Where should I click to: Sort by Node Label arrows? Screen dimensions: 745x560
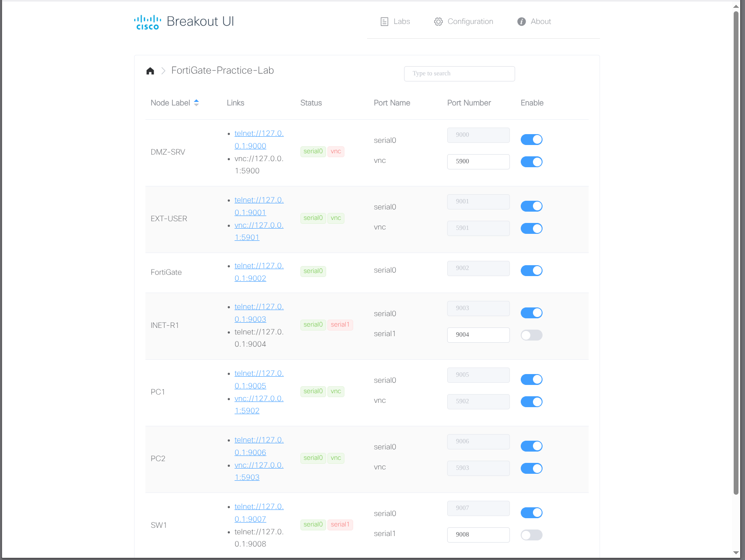196,103
